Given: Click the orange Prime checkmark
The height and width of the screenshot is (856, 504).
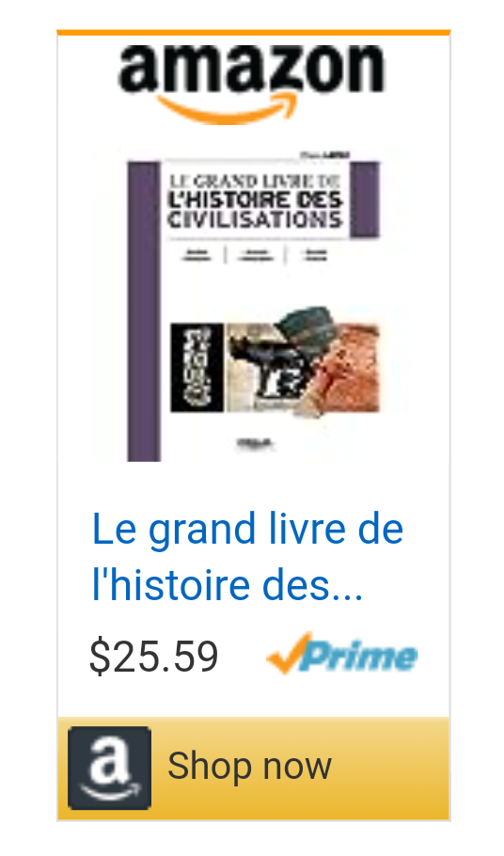Looking at the screenshot, I should point(289,653).
